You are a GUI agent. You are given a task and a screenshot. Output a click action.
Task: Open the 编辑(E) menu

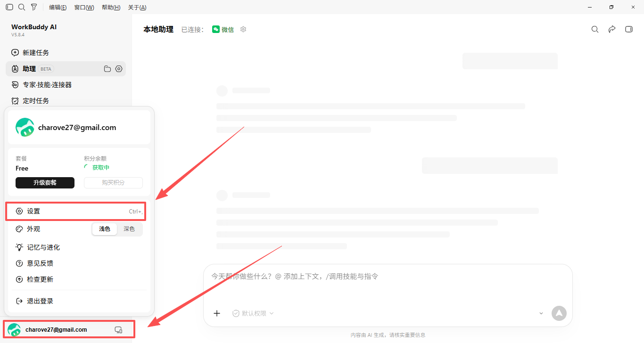58,8
